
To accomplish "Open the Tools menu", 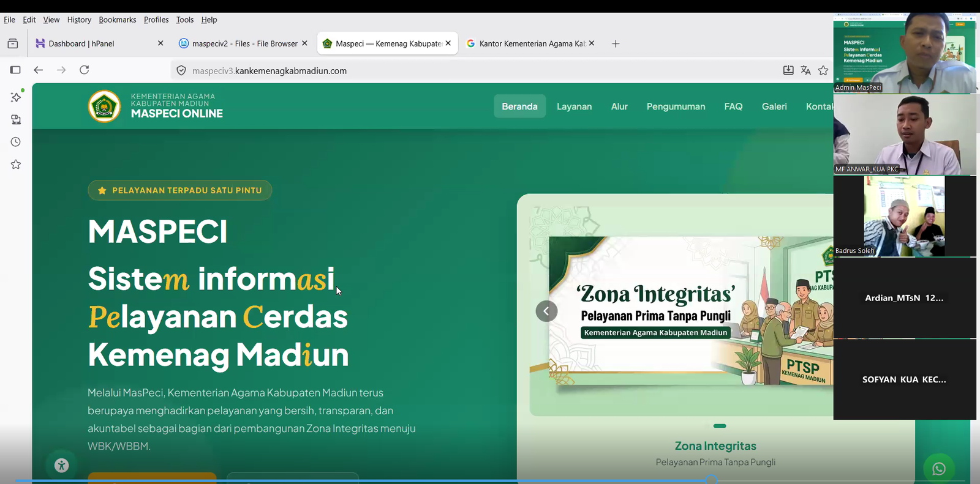I will 185,20.
